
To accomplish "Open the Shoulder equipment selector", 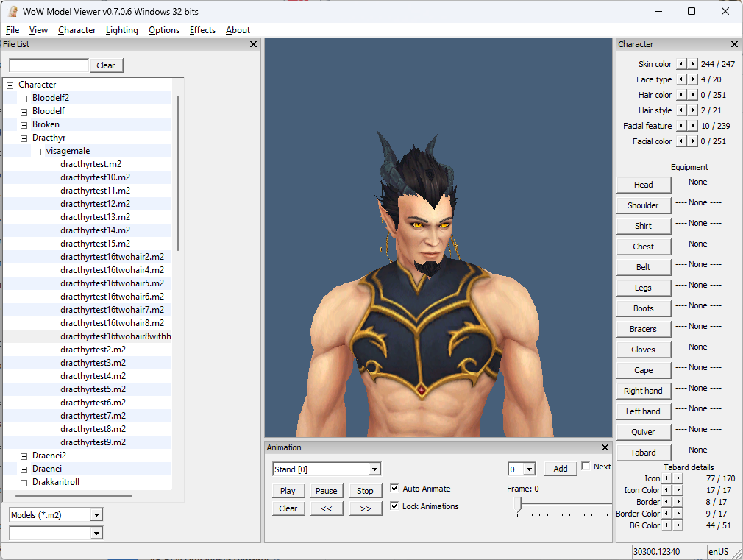I will coord(644,205).
